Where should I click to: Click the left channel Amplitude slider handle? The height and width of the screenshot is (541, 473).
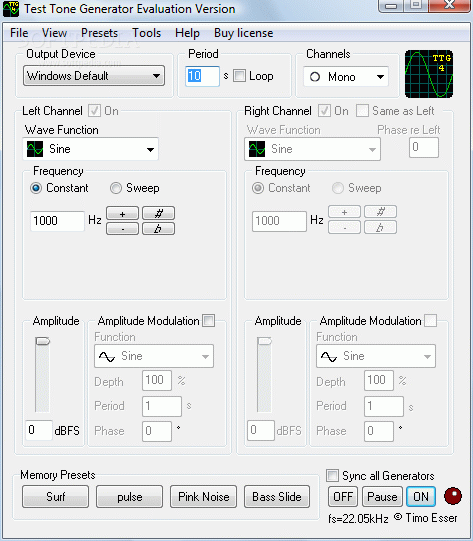tap(42, 341)
